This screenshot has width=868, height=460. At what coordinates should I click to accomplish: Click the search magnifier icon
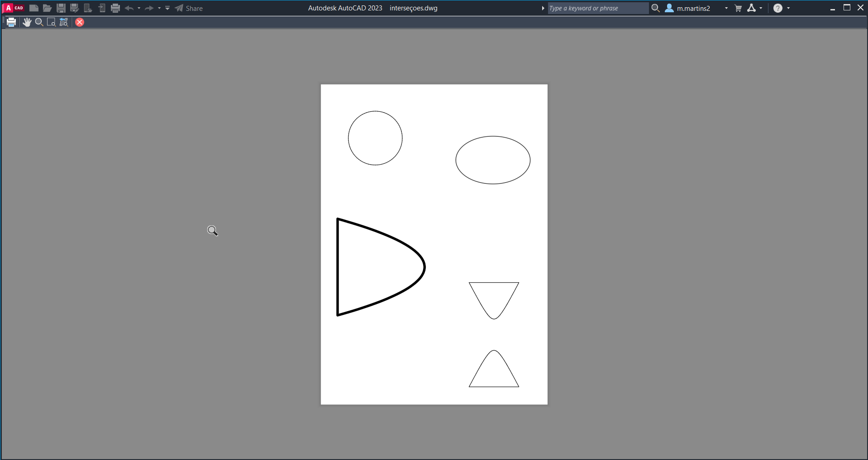pyautogui.click(x=655, y=8)
